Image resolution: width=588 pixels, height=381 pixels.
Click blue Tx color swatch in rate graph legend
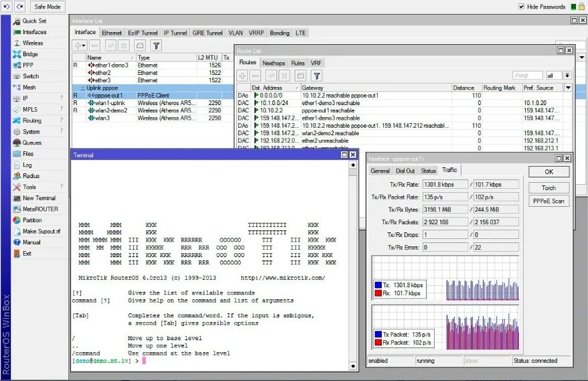coord(378,285)
